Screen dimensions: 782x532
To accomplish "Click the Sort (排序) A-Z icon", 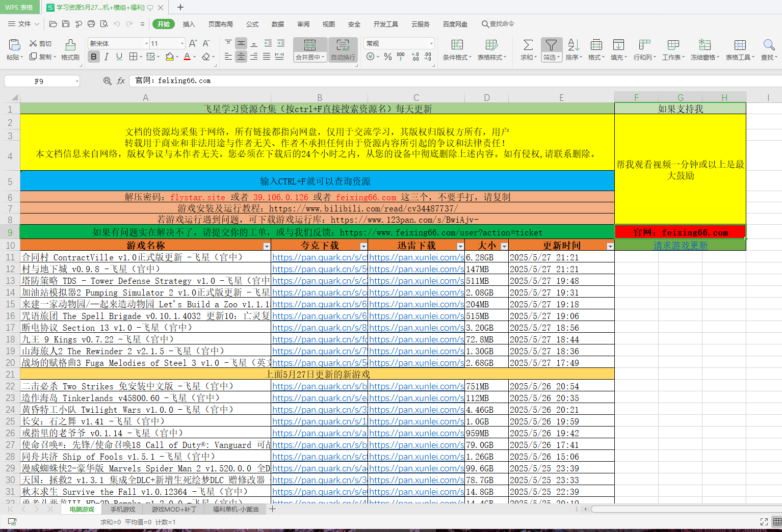I will [x=574, y=45].
